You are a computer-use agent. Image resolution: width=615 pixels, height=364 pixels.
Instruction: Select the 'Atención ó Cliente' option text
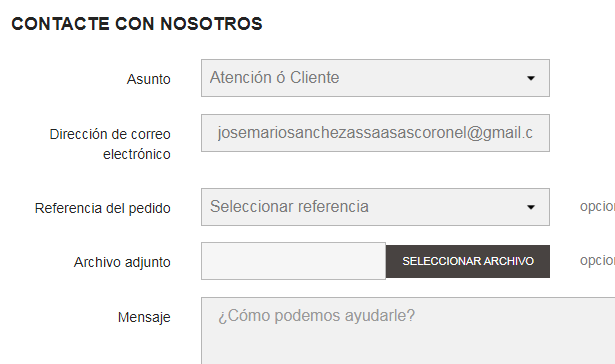coord(274,78)
